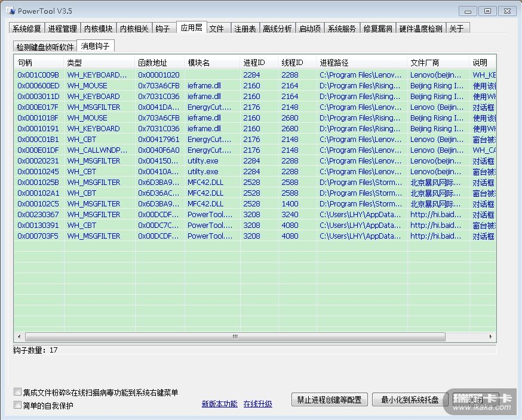Click the 在线升级 link
522x420 pixels.
pos(257,404)
